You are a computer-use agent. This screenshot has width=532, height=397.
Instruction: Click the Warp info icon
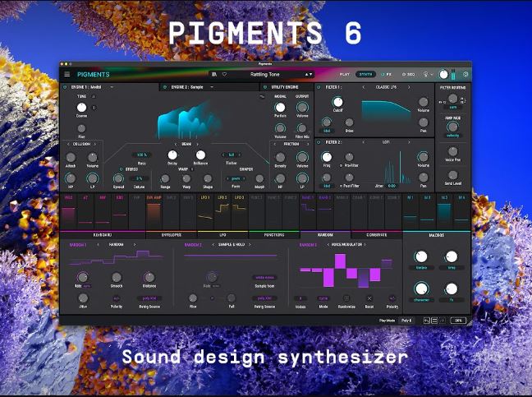(192, 169)
